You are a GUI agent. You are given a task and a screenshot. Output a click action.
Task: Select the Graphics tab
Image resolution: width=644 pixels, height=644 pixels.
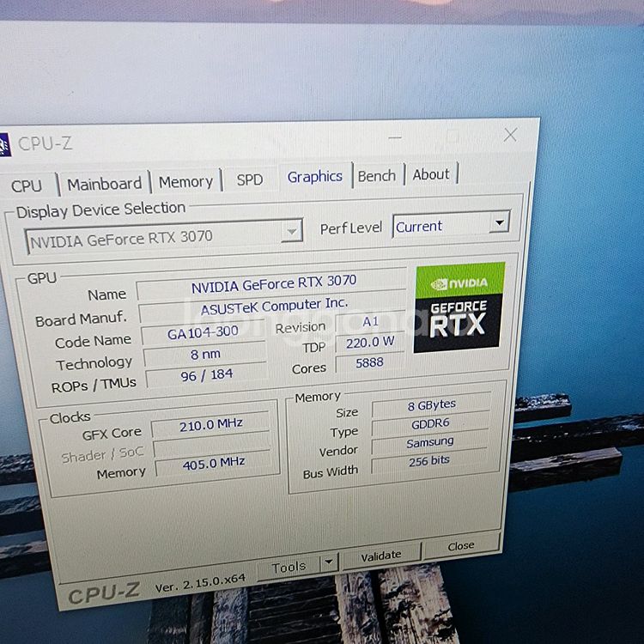[x=315, y=177]
